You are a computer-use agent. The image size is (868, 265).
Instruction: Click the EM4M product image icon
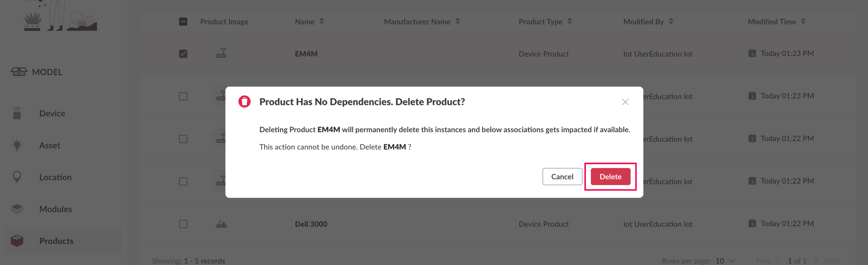[x=221, y=53]
